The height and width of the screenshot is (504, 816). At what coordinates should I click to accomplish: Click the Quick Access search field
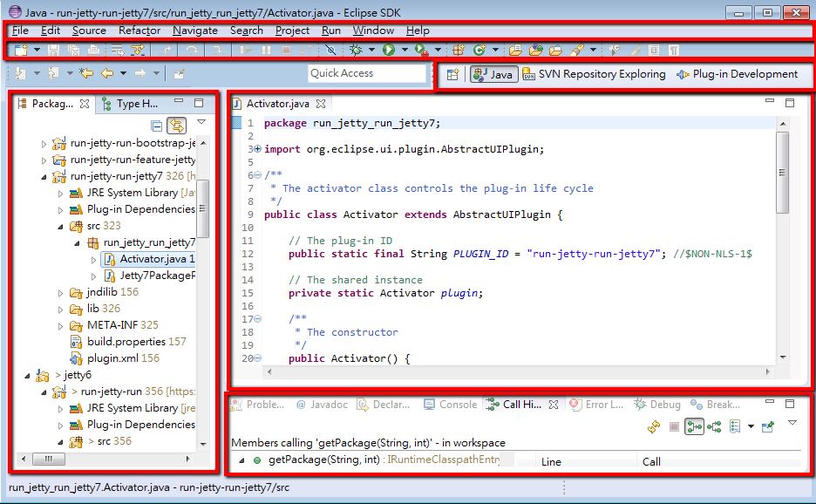(x=367, y=73)
